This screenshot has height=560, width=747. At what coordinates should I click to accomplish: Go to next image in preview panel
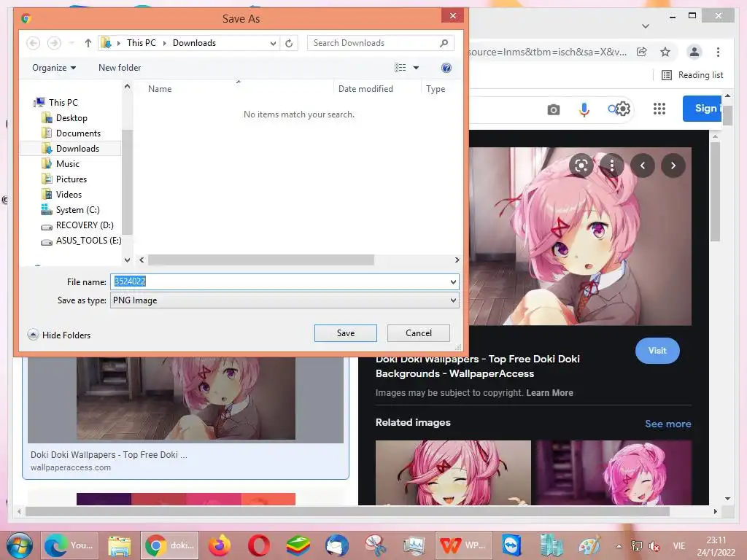tap(673, 166)
